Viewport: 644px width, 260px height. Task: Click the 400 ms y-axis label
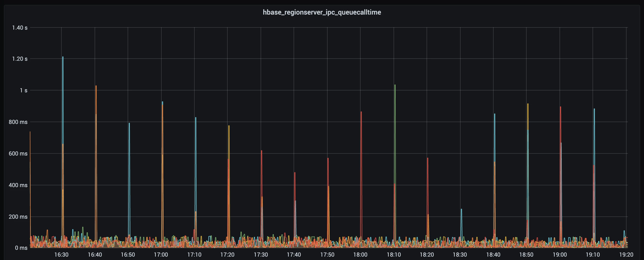(x=18, y=185)
